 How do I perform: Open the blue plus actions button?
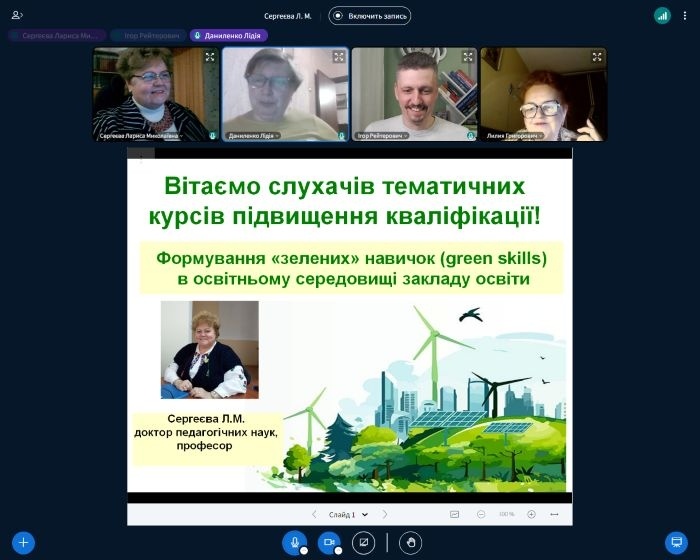[22, 543]
